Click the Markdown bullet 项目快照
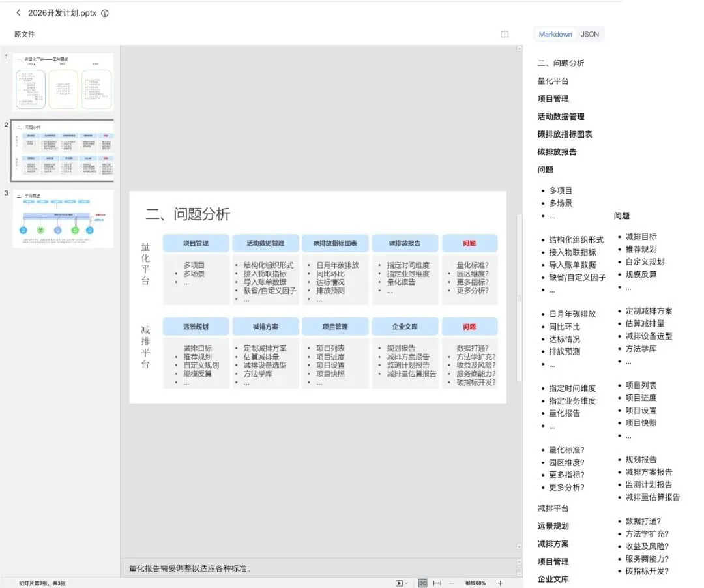 coord(641,423)
